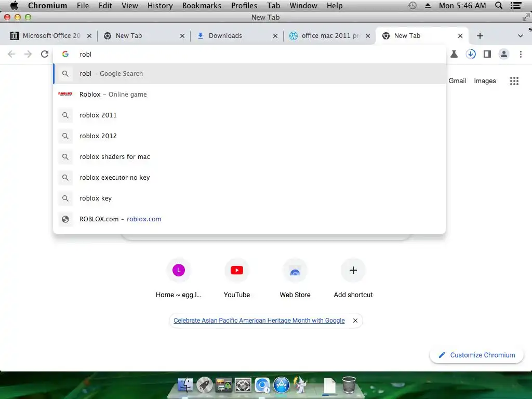Open the Bookmarks menu

(202, 6)
